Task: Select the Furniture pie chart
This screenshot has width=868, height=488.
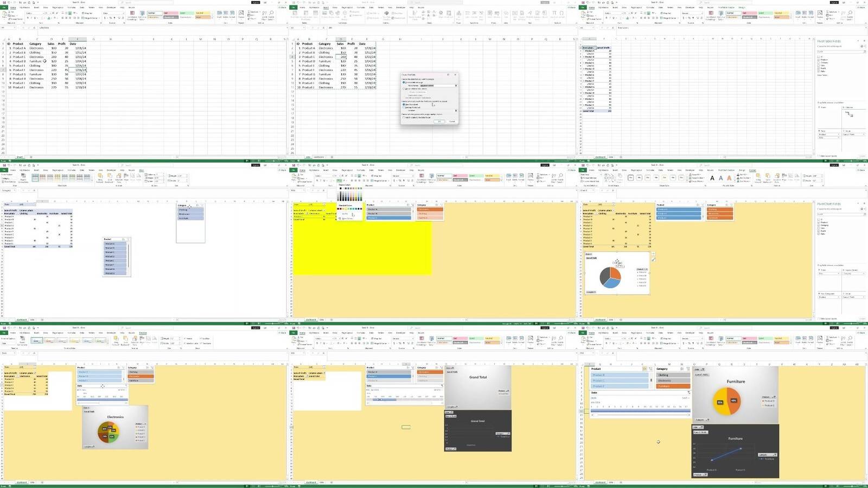Action: tap(736, 395)
